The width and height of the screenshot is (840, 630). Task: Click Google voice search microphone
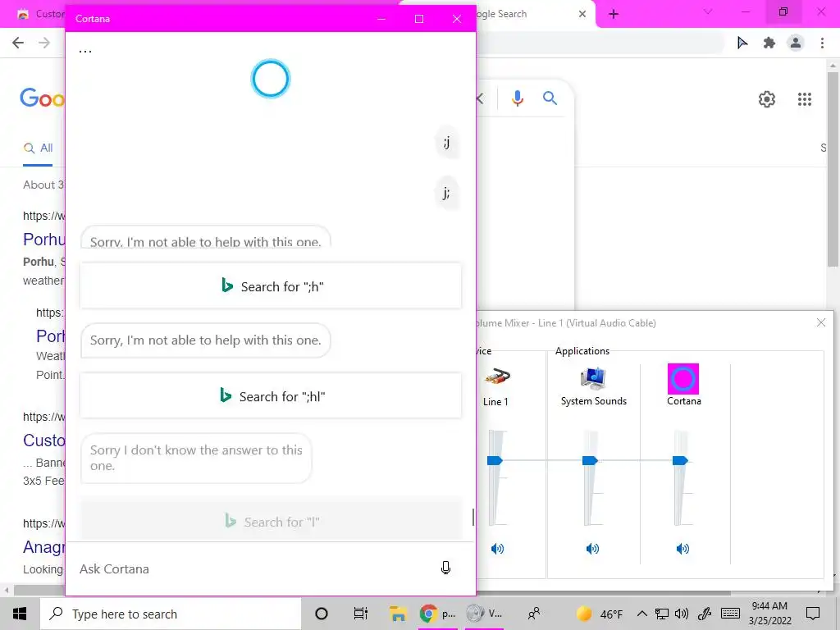click(x=517, y=98)
